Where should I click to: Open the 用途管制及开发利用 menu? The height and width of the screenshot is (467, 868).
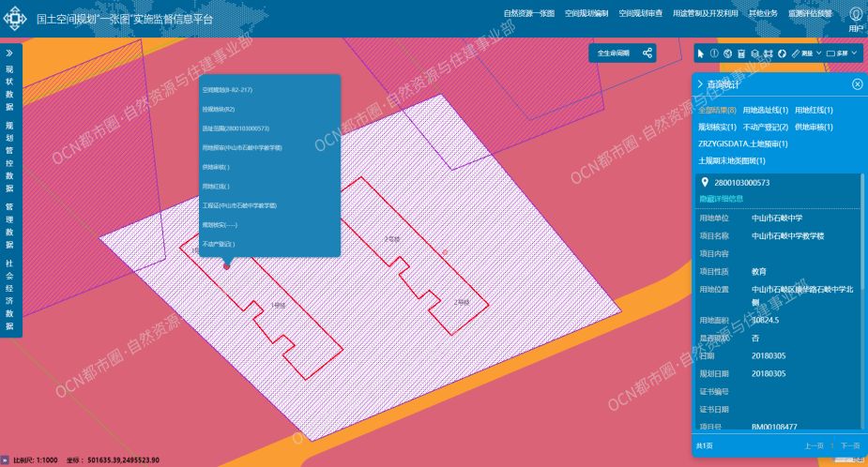(x=706, y=13)
